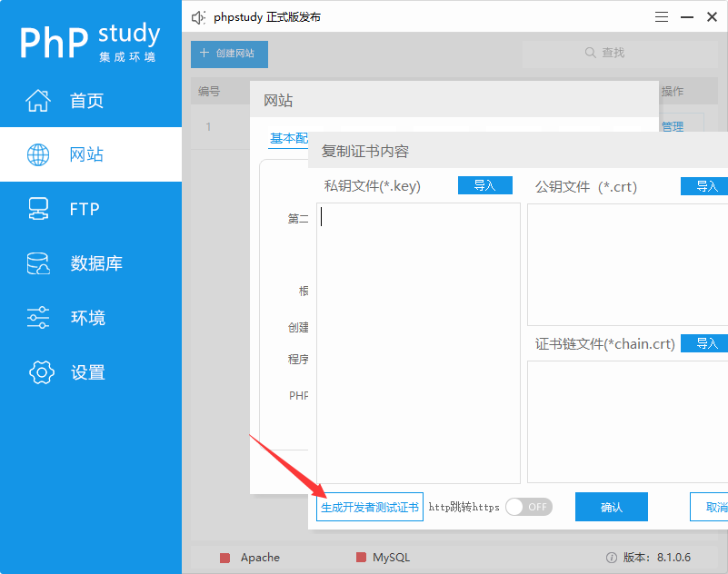Click the version info icon

(x=612, y=558)
